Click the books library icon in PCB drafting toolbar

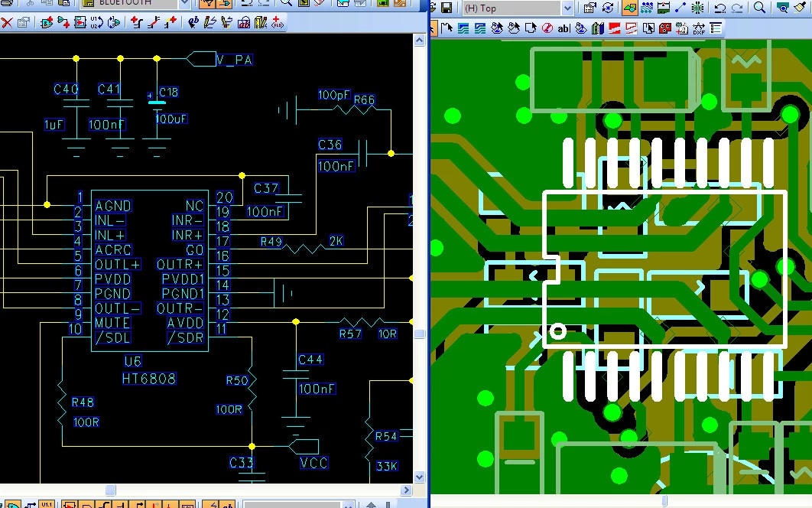(598, 28)
